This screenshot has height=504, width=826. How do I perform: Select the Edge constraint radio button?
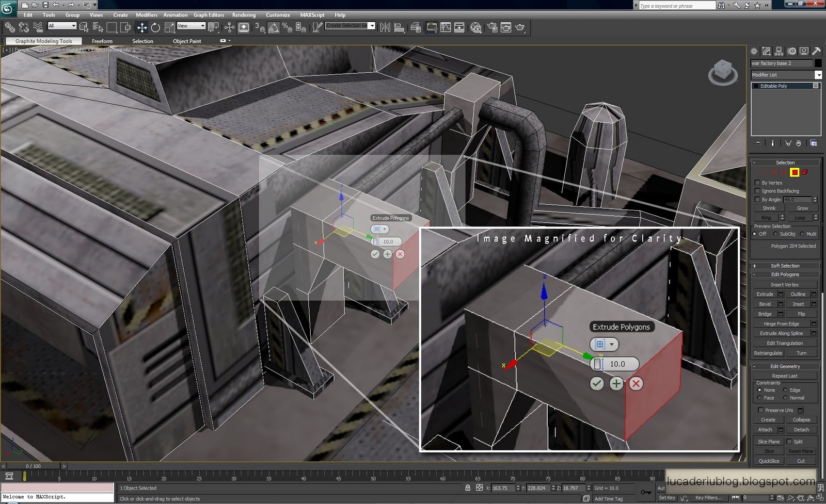[785, 390]
